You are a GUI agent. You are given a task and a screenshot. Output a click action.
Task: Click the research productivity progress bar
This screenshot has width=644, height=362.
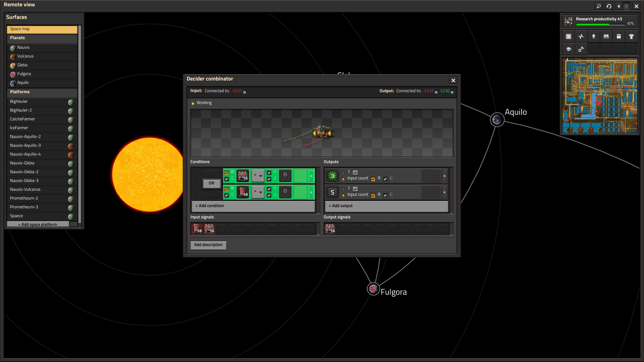click(x=600, y=24)
